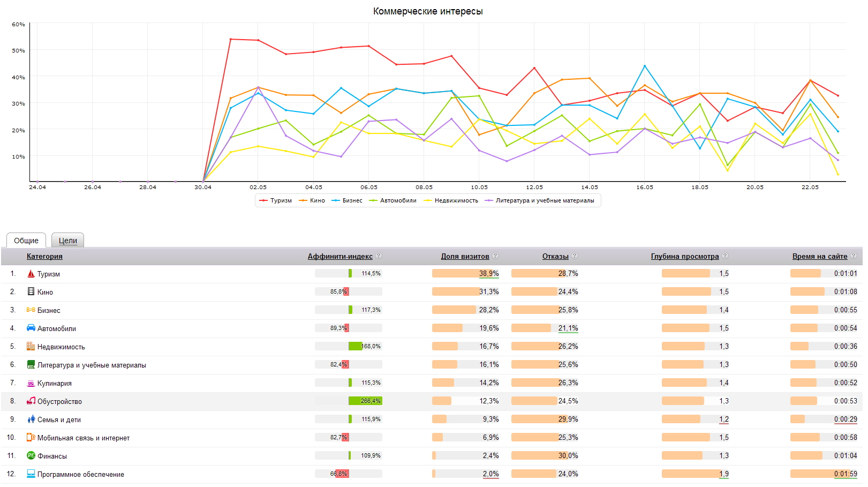Toggle Туризм series in chart legend
The width and height of the screenshot is (868, 487).
point(276,200)
